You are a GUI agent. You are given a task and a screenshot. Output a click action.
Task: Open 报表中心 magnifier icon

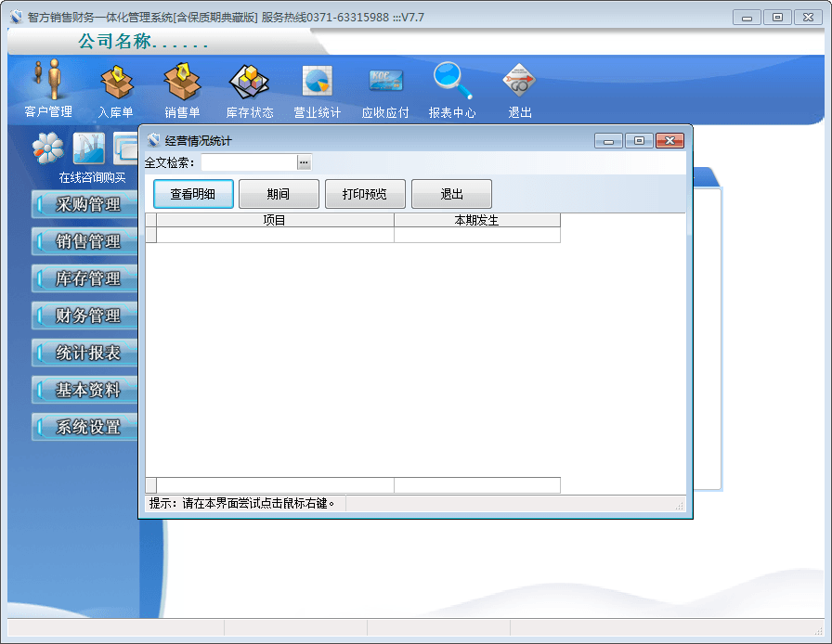pos(452,84)
